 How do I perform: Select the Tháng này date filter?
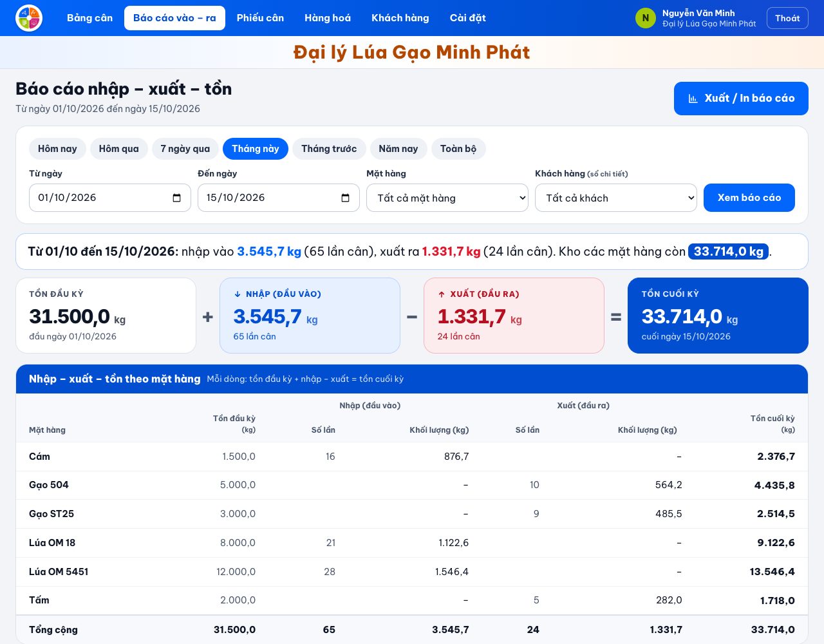pos(256,149)
